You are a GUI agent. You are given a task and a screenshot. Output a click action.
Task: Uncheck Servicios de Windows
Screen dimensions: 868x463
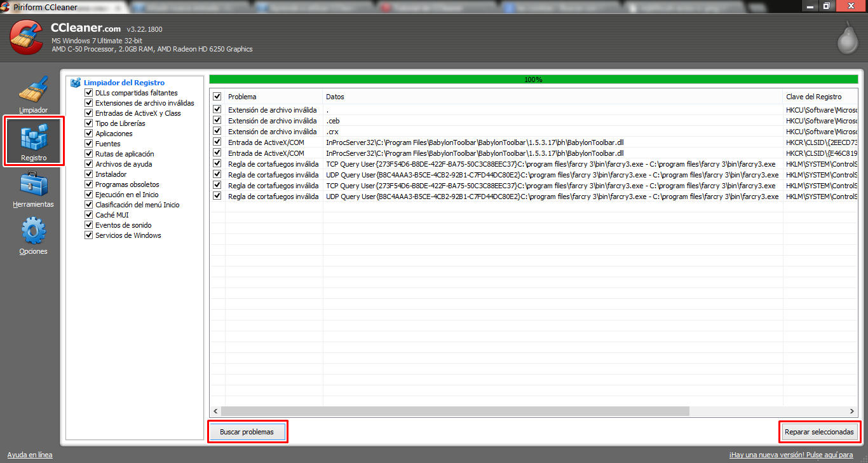pos(89,235)
